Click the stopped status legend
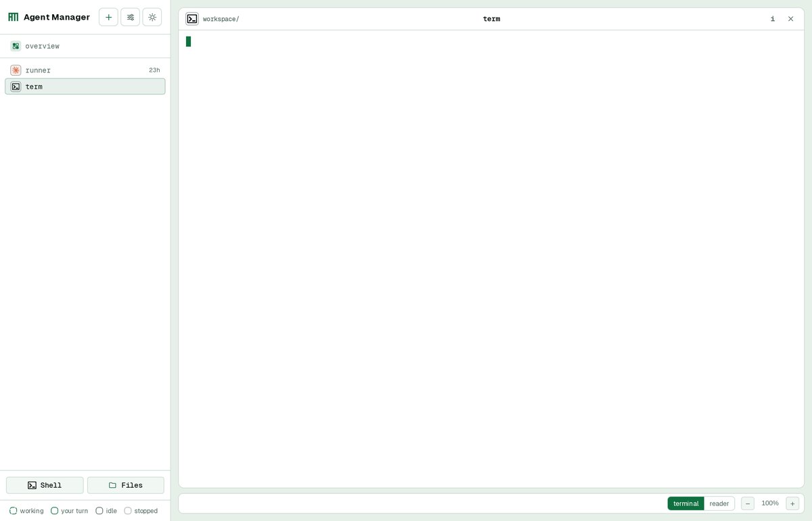Screen dimensions: 812x521 [141, 511]
